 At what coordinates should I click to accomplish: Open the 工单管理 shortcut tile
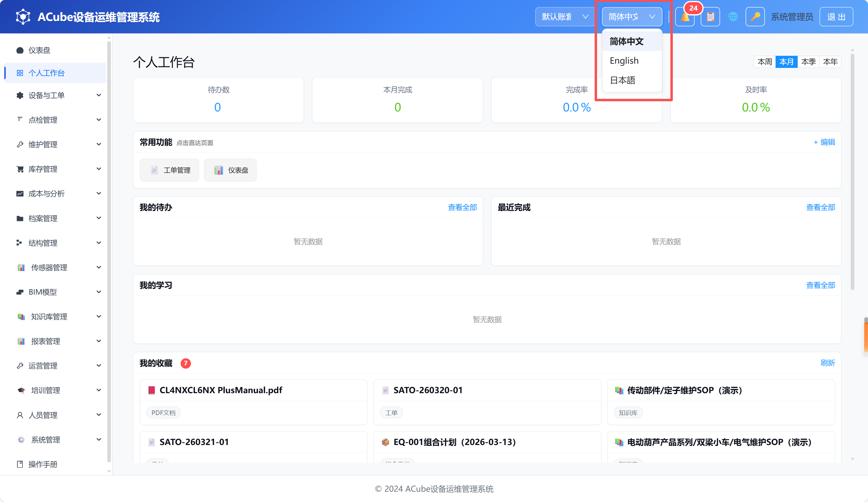coord(169,170)
